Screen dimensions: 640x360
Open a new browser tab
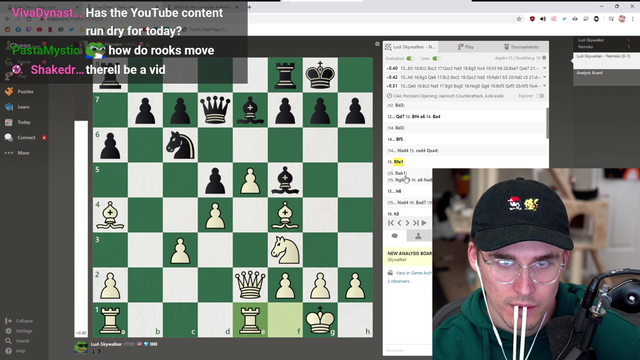click(249, 7)
